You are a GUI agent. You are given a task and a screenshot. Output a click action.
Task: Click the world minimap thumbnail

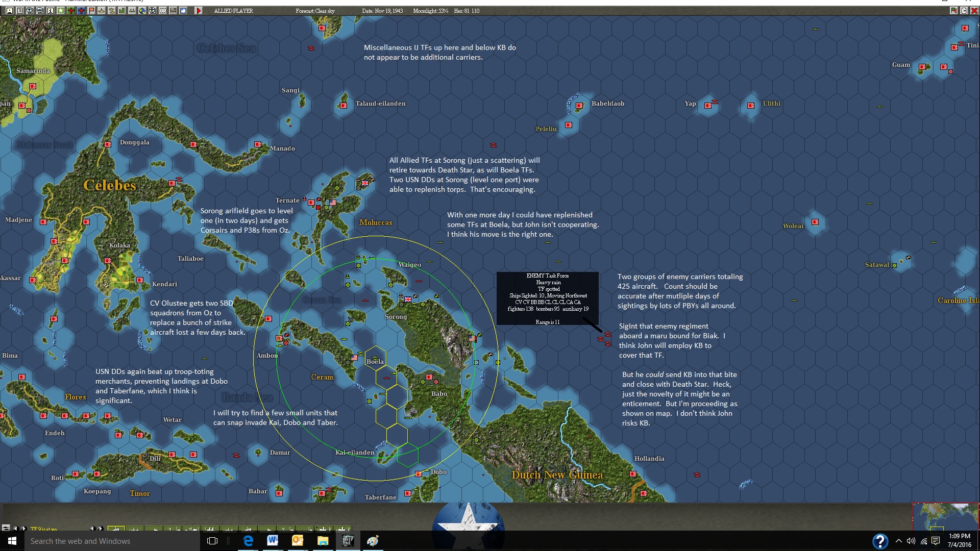(x=945, y=516)
